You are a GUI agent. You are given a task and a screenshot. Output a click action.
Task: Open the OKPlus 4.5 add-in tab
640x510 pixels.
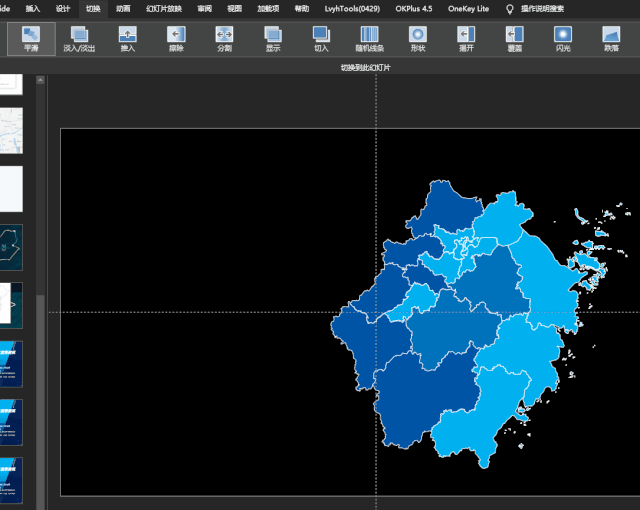[413, 9]
